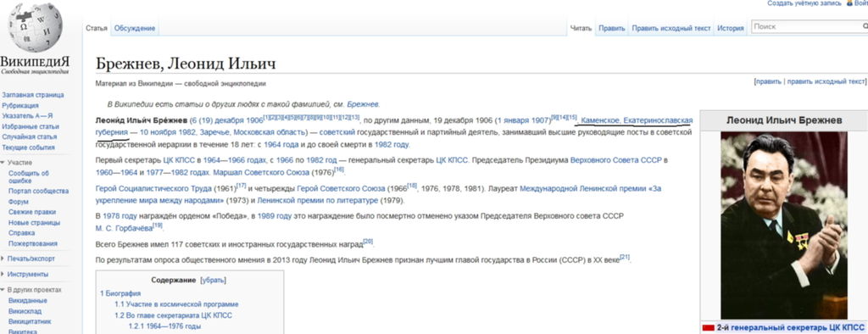
Task: Click Сообщить об ошибке link
Action: pos(28,176)
